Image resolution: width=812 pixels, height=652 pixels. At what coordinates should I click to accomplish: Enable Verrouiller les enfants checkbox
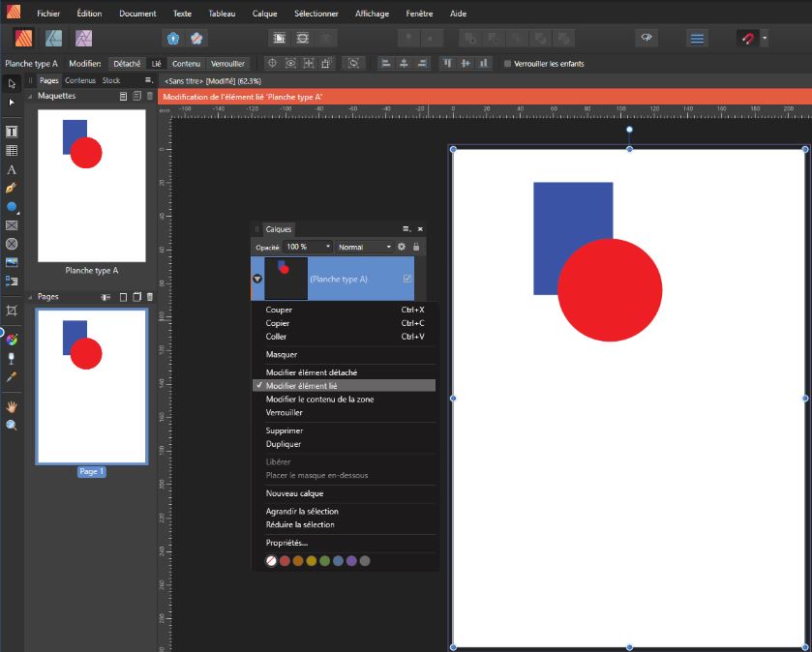click(x=507, y=64)
